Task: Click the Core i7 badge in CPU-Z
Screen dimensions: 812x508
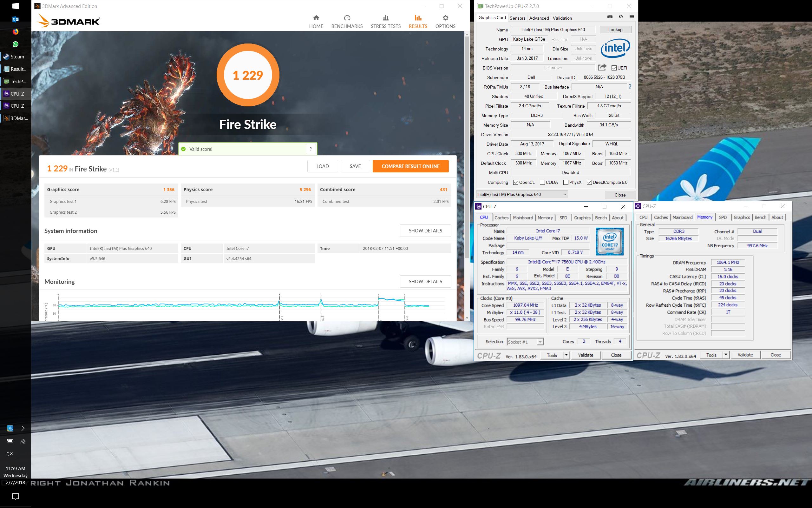Action: coord(609,242)
